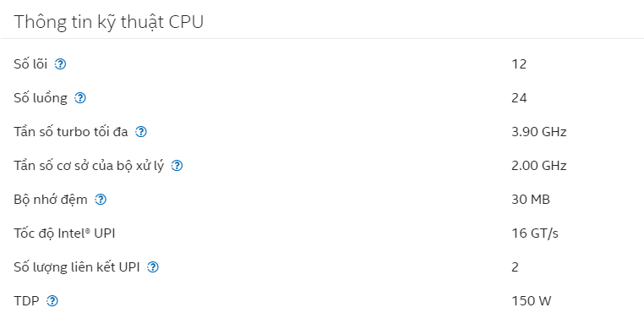Viewport: 644px width, 324px height.
Task: Select the 3.90 GHz turbo frequency value
Action: tap(539, 132)
